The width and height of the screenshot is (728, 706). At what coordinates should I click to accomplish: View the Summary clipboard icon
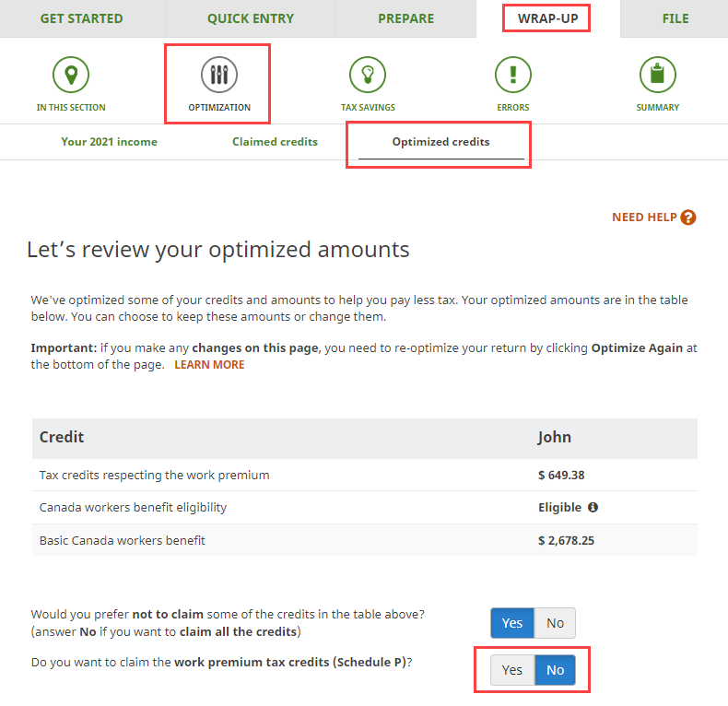tap(657, 75)
